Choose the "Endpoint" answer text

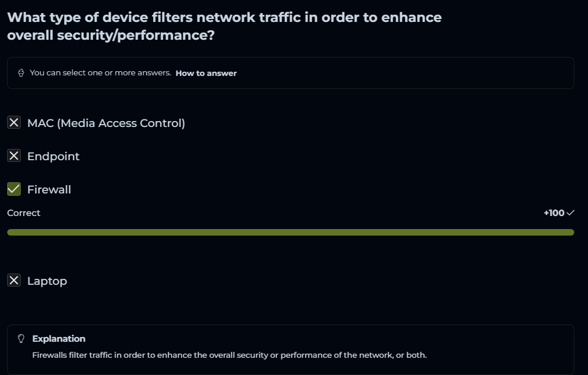(x=53, y=156)
